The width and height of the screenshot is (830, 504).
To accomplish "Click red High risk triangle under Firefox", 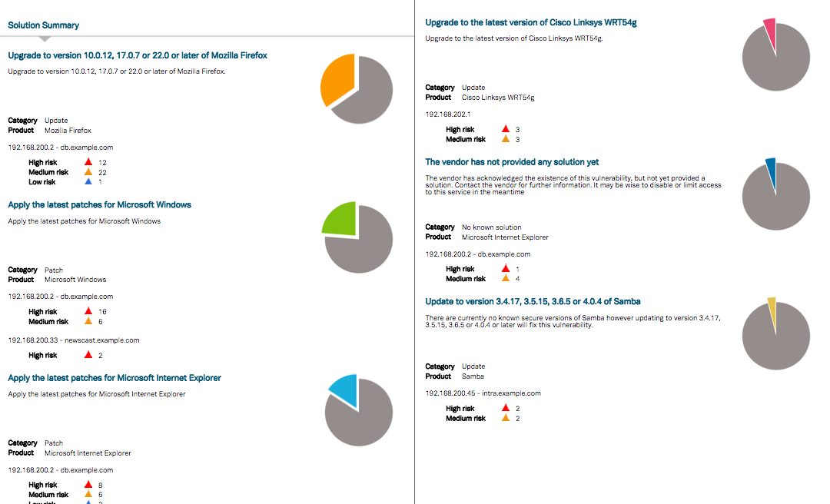I will (x=88, y=162).
